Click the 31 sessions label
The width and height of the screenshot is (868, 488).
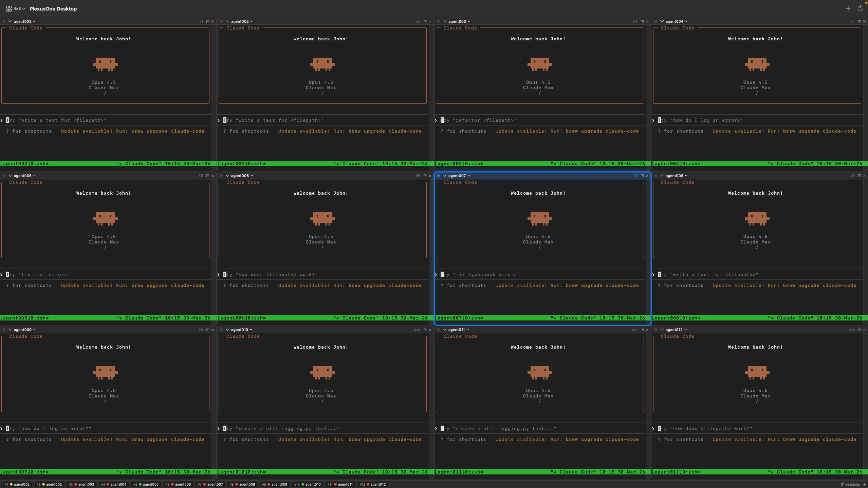point(850,484)
